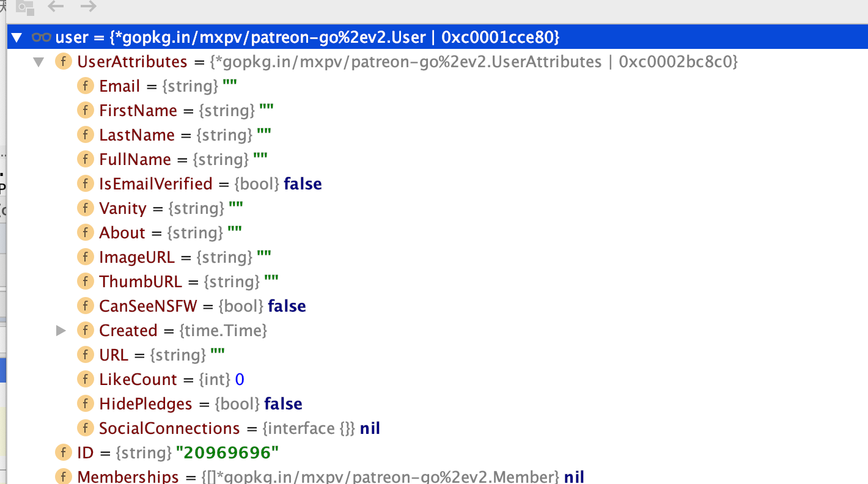Select the user pointer variable row
Viewport: 868px width, 484px height.
438,37
